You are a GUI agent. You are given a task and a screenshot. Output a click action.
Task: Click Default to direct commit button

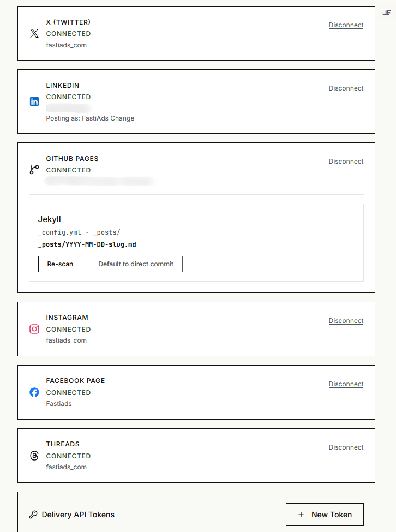coord(136,264)
